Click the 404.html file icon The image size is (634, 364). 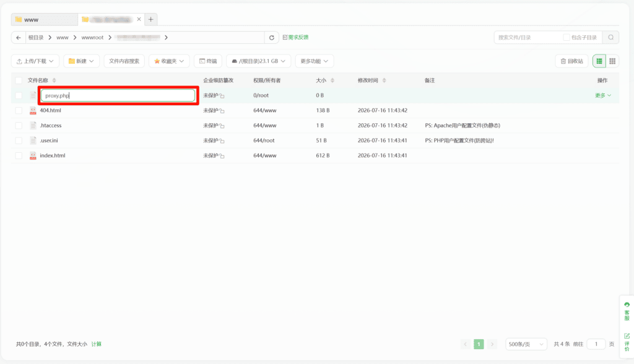(33, 110)
